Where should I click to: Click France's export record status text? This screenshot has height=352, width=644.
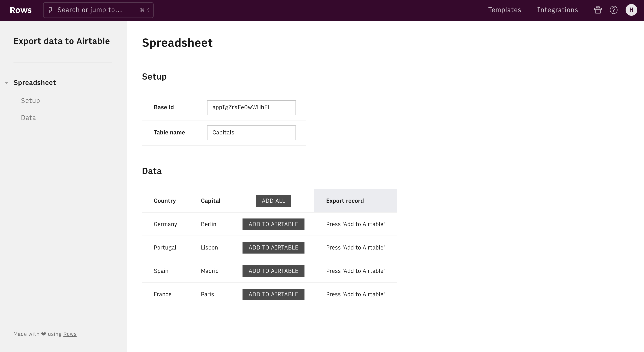pos(355,294)
